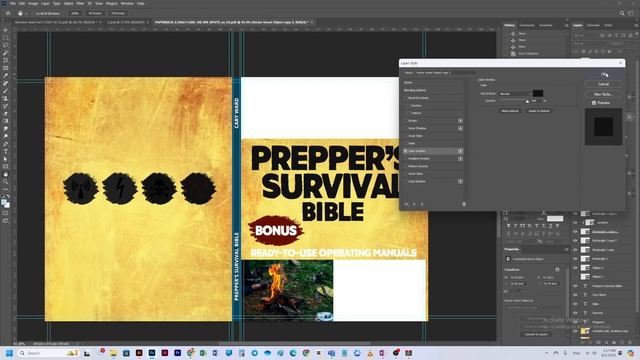This screenshot has width=640, height=360.
Task: Click OK in Layer Style dialog
Action: click(x=604, y=74)
